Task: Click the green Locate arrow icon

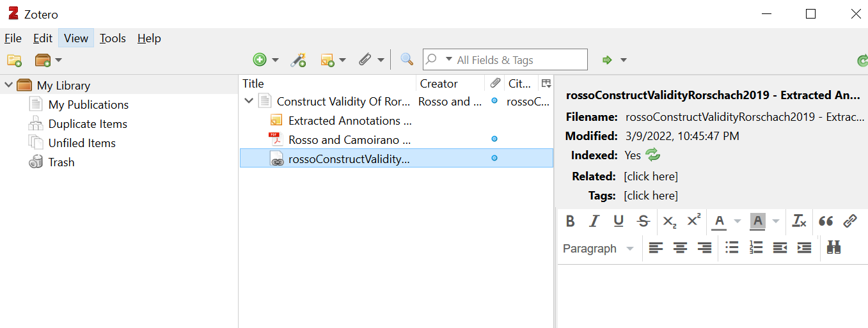Action: point(607,60)
